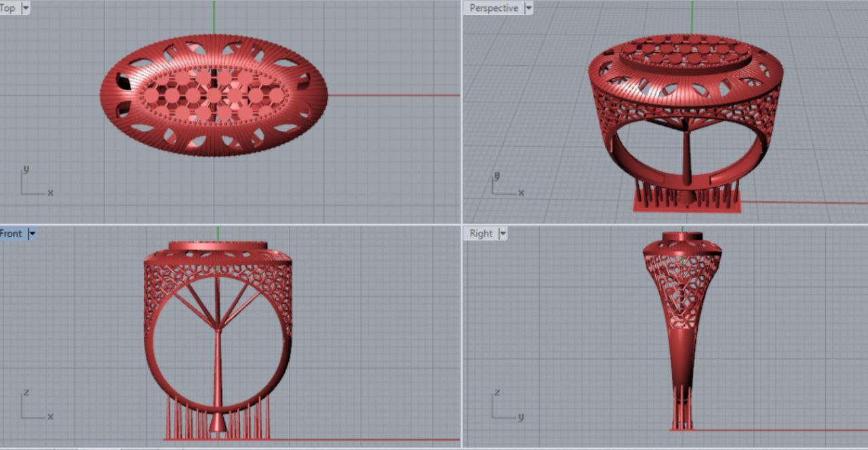Activate the Top viewport title
The width and height of the screenshot is (868, 450).
(x=8, y=8)
